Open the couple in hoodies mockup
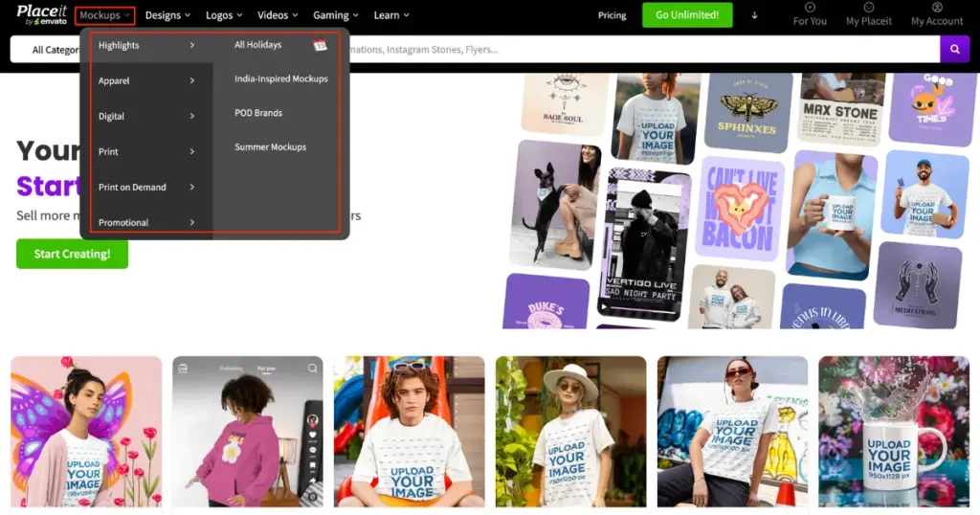The image size is (980, 515). [732, 297]
